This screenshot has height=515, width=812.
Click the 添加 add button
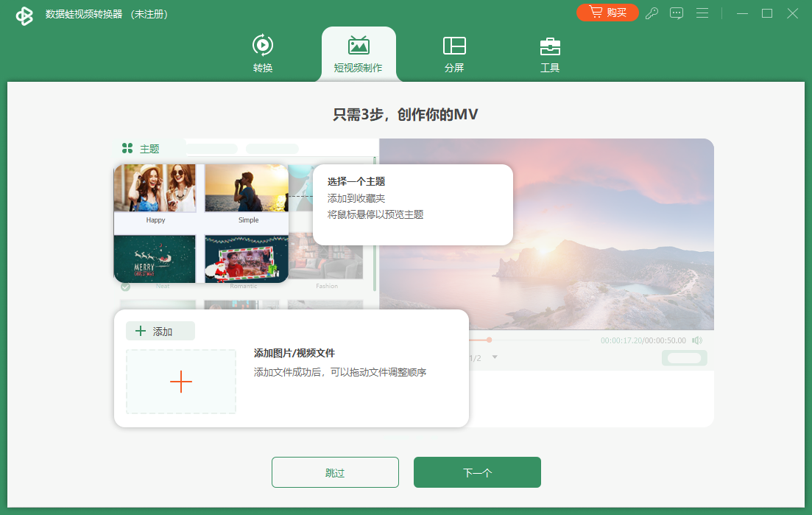pyautogui.click(x=160, y=331)
